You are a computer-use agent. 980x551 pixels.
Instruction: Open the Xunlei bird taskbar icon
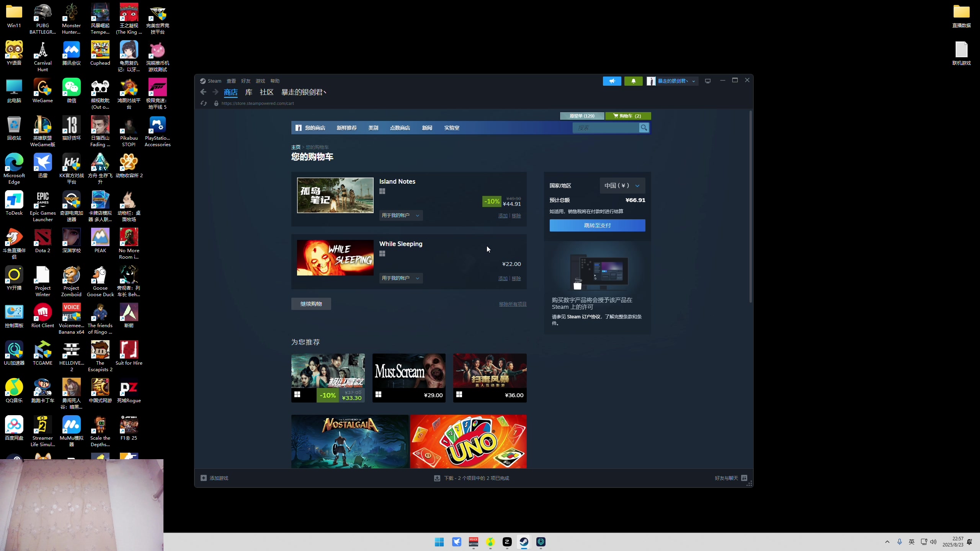[x=457, y=542]
